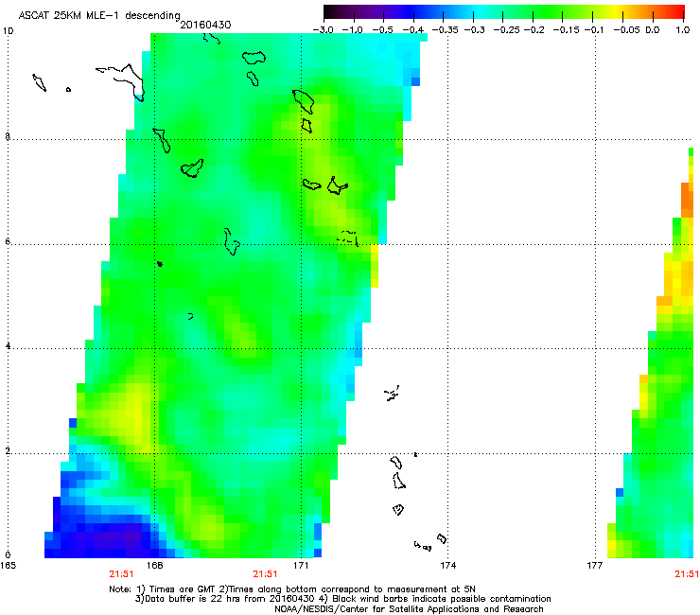
Task: Click longitude axis label 174
Action: click(x=447, y=566)
